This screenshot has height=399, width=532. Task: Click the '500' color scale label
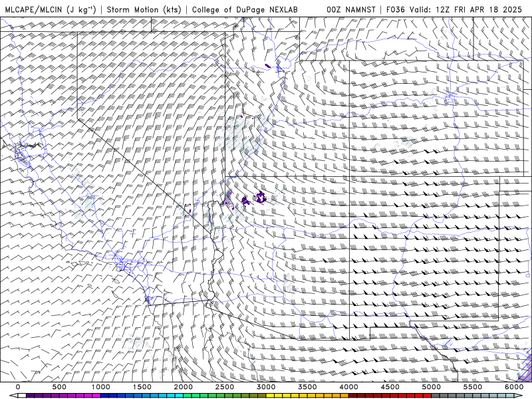(59, 387)
